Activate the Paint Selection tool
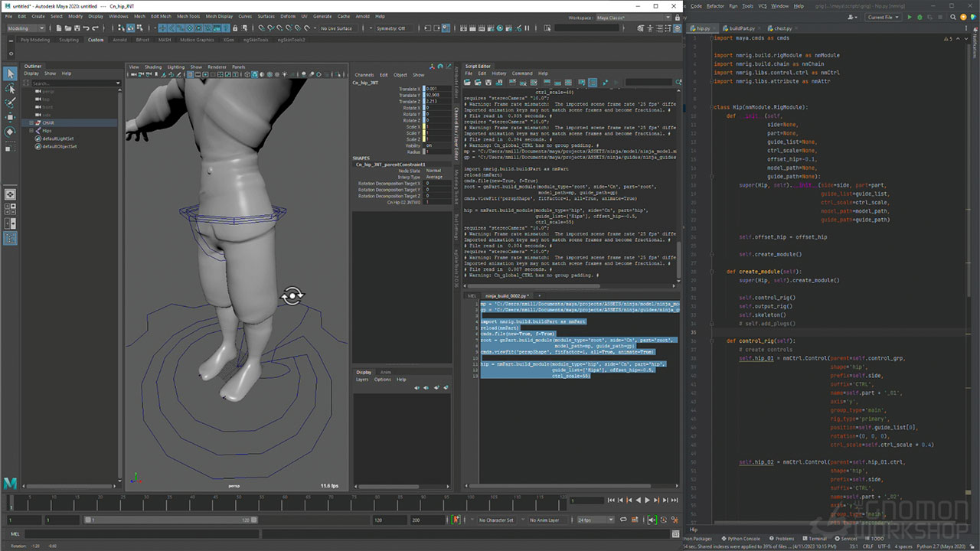Screen dimensions: 980x551 [10, 103]
